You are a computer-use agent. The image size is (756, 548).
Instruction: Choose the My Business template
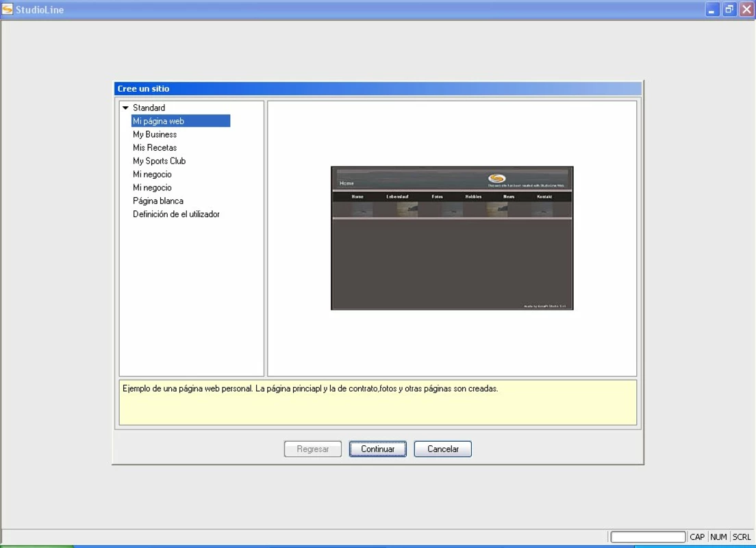click(x=155, y=134)
